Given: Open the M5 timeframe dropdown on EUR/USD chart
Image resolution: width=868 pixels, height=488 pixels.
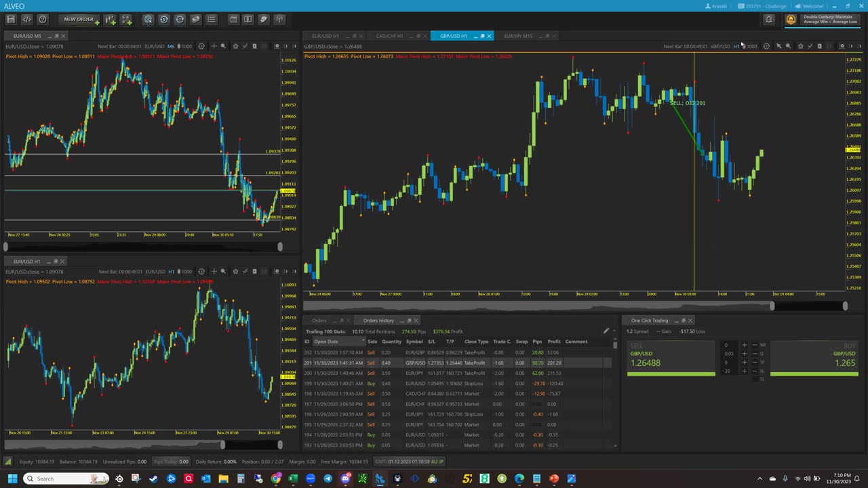Looking at the screenshot, I should 171,46.
